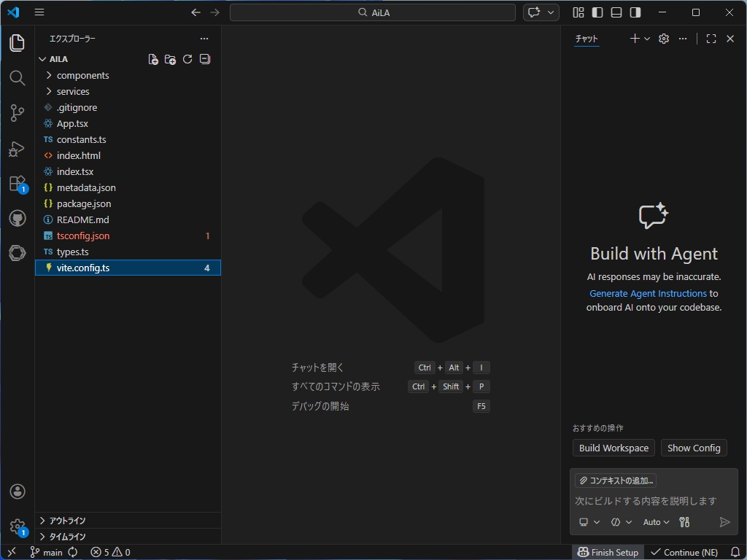Open the new chat dropdown arrow
The width and height of the screenshot is (747, 560).
point(646,39)
